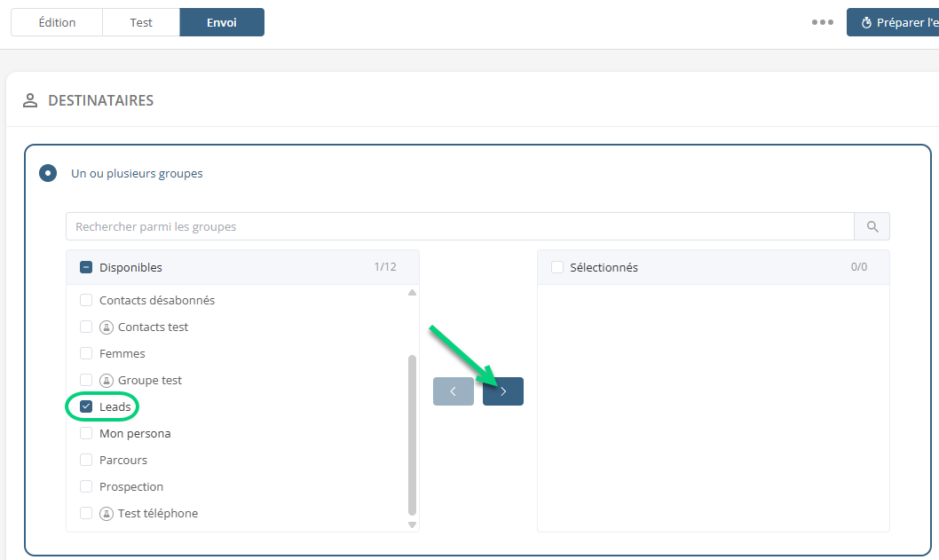The height and width of the screenshot is (560, 939).
Task: Check the Groupe test checkbox
Action: (86, 381)
